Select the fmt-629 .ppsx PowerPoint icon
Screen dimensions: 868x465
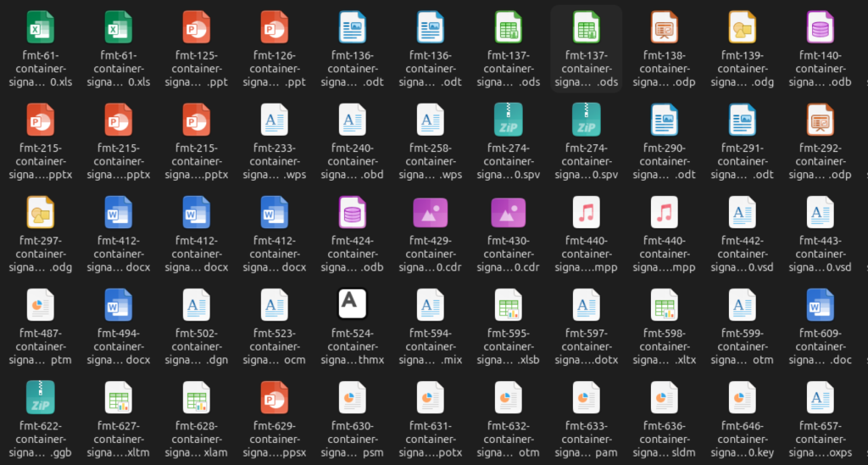[275, 397]
